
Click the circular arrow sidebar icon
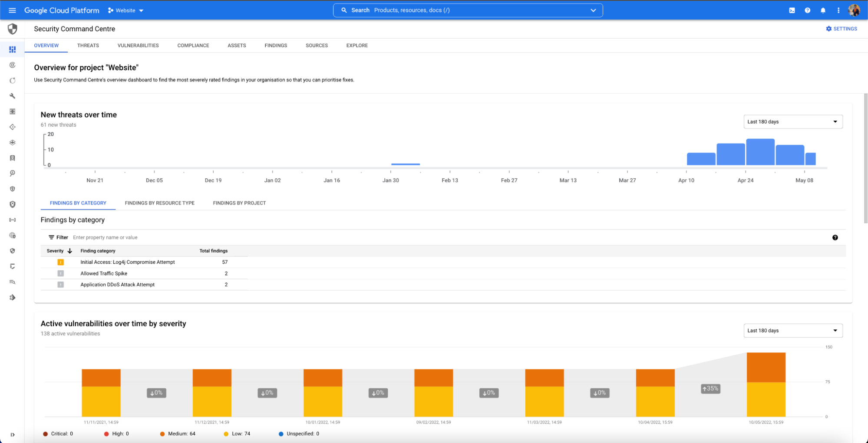[x=13, y=81]
